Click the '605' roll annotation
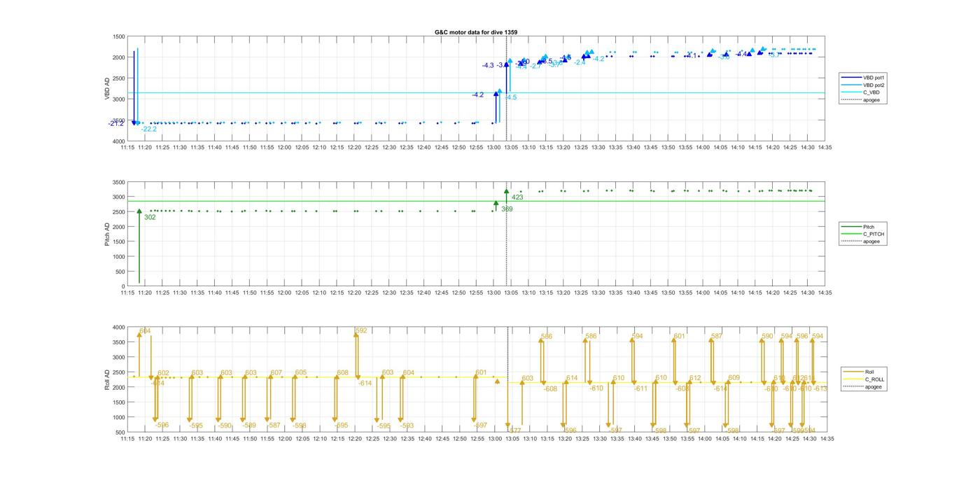The image size is (980, 485). [x=301, y=373]
